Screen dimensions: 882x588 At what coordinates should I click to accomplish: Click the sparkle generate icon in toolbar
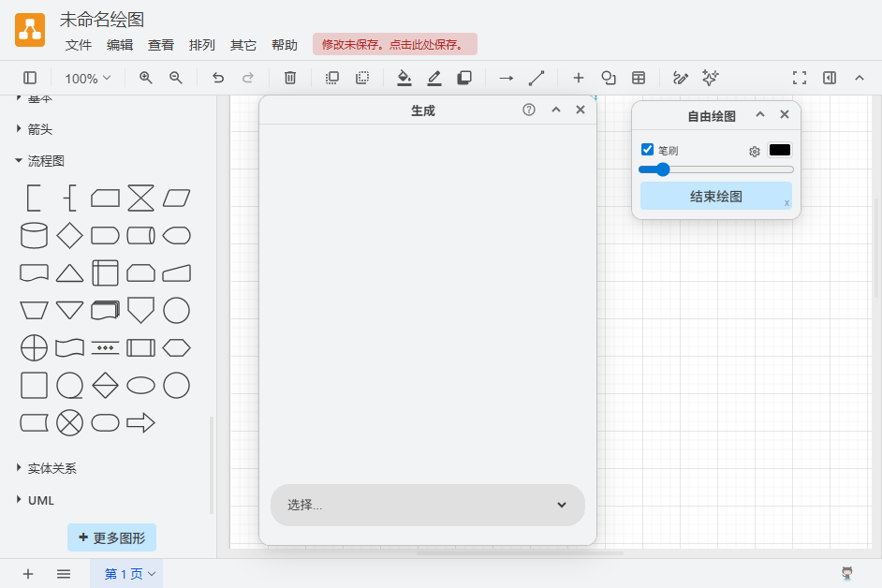pyautogui.click(x=711, y=78)
